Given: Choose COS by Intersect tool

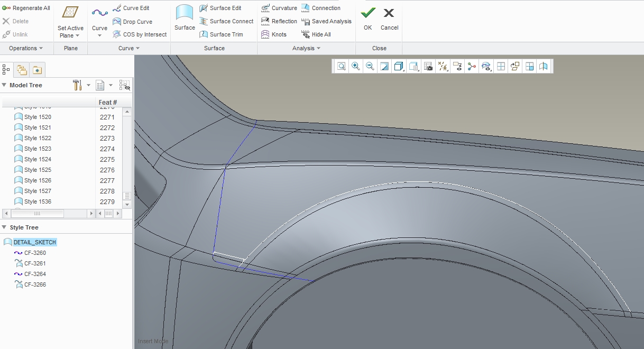Looking at the screenshot, I should click(x=140, y=34).
